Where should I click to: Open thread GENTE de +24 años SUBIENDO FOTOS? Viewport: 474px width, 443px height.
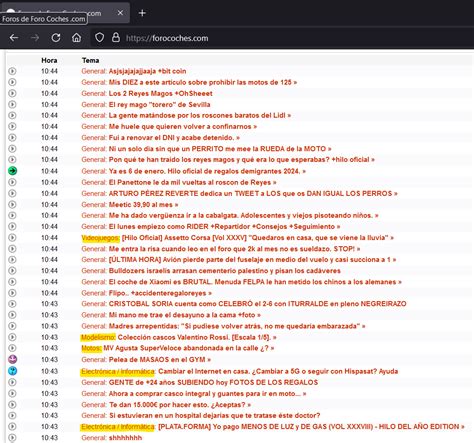tap(213, 382)
